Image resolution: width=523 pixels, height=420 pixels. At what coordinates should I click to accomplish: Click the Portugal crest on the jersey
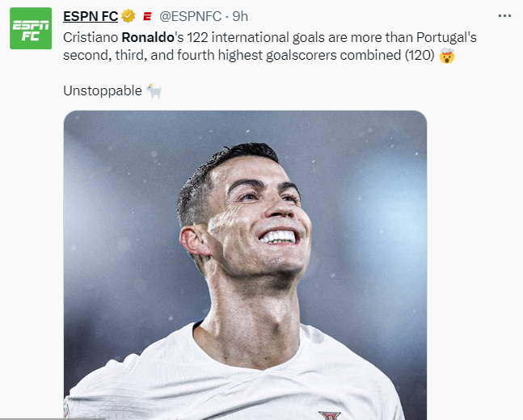(x=329, y=415)
